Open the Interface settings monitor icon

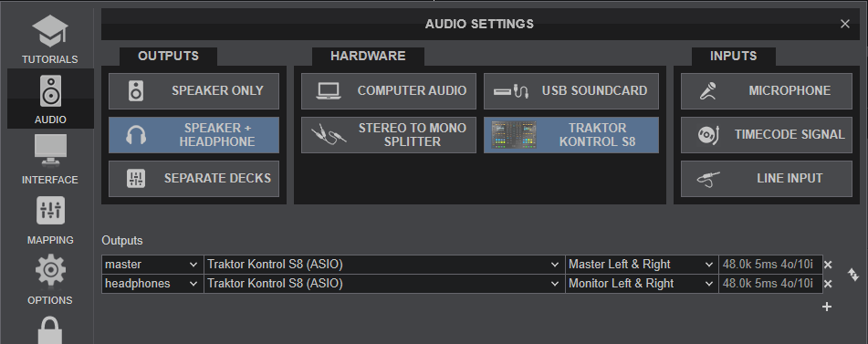(50, 150)
